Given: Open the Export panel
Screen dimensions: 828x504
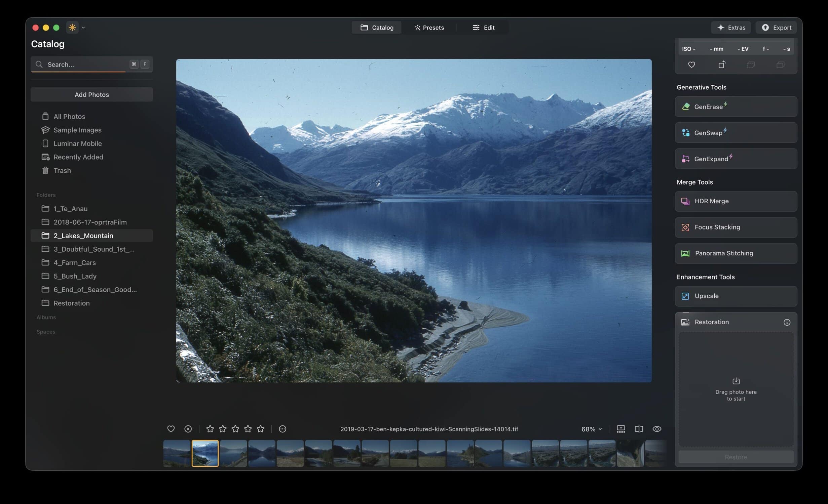Looking at the screenshot, I should pos(776,27).
